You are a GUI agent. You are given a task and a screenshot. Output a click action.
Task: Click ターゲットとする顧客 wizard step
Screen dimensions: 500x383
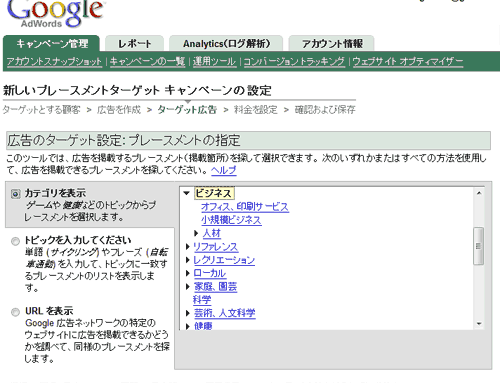(x=42, y=110)
